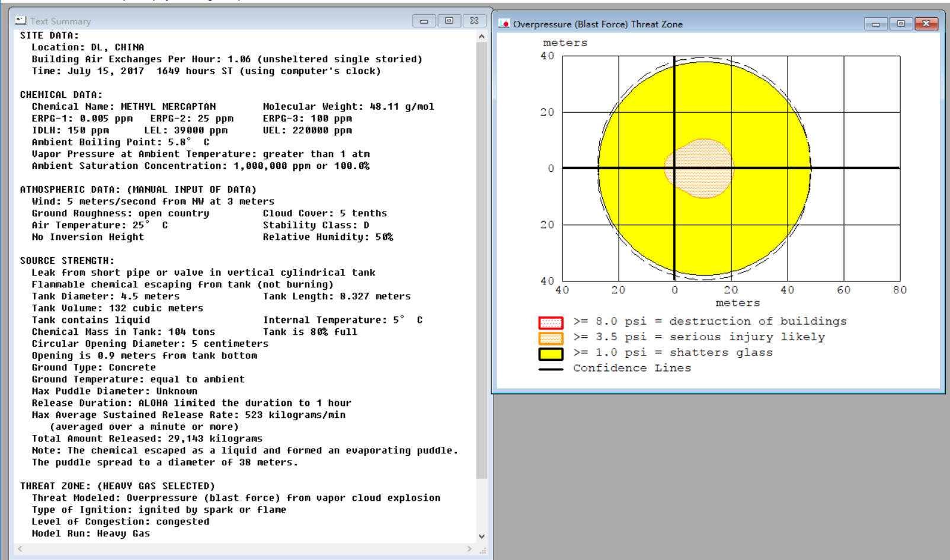Click "Tank is 80% full"

click(x=310, y=332)
